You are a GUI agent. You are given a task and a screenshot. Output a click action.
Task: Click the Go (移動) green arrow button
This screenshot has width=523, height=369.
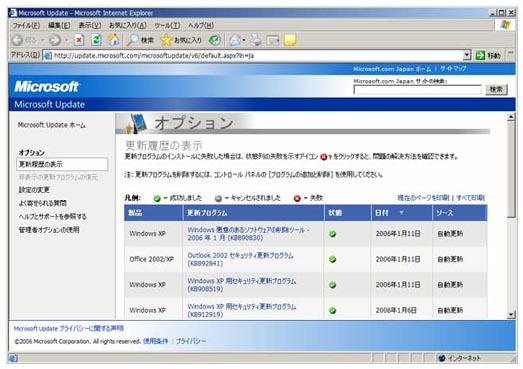(x=489, y=55)
